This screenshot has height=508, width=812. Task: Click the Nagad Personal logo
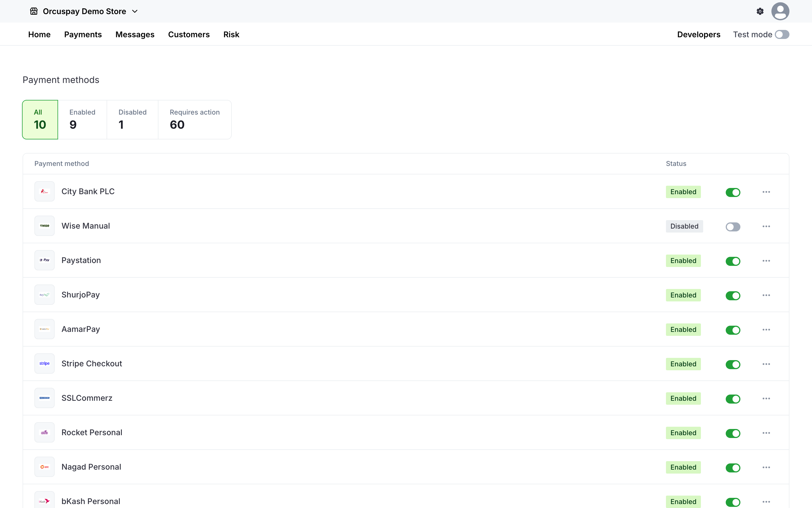click(x=44, y=467)
